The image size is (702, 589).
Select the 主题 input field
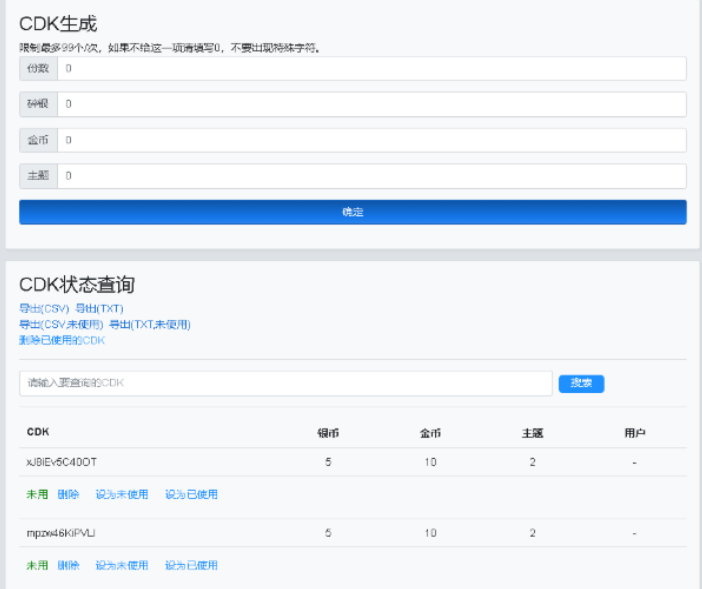coord(371,176)
